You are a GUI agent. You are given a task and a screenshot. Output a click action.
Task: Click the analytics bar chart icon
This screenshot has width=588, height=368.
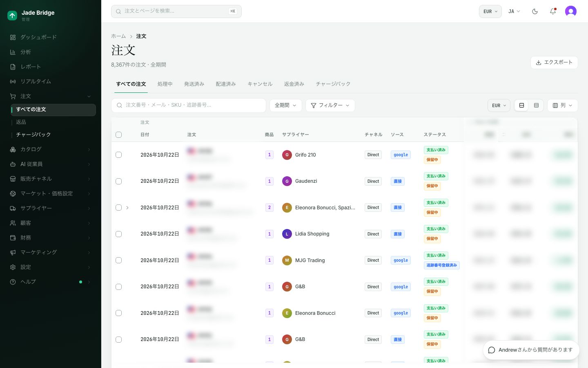pos(13,52)
